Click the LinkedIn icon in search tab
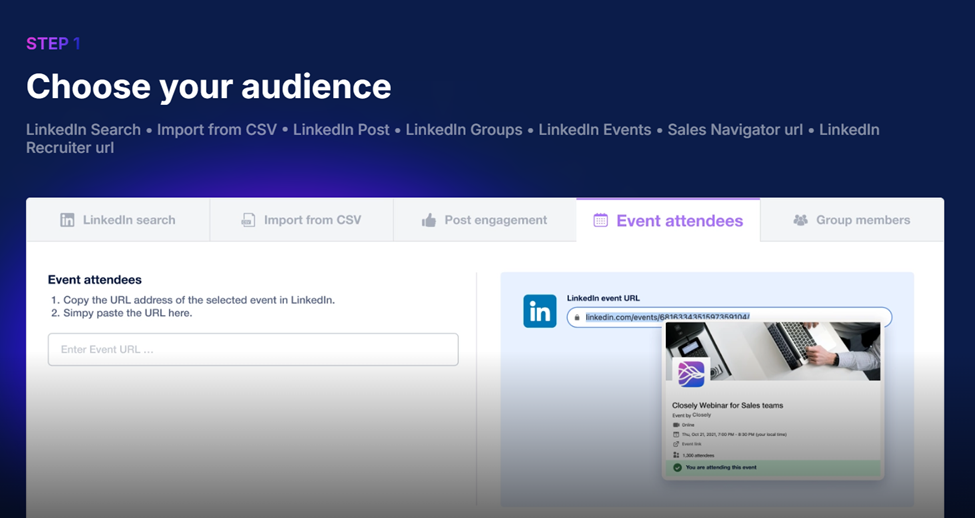This screenshot has width=975, height=518. pyautogui.click(x=67, y=220)
